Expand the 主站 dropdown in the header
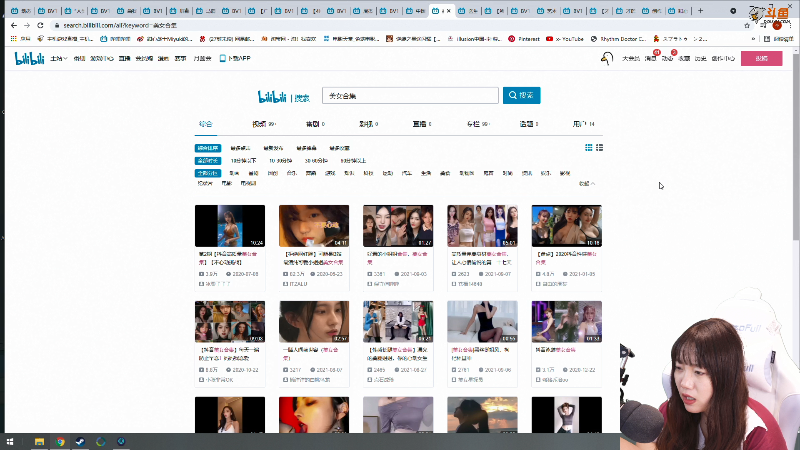Viewport: 800px width, 450px height. click(59, 59)
